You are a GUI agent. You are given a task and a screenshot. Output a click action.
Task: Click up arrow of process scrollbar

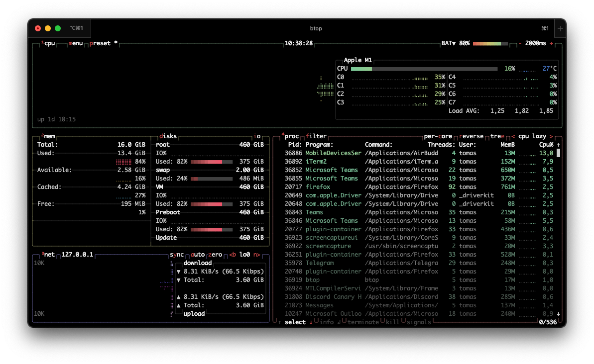pyautogui.click(x=558, y=145)
